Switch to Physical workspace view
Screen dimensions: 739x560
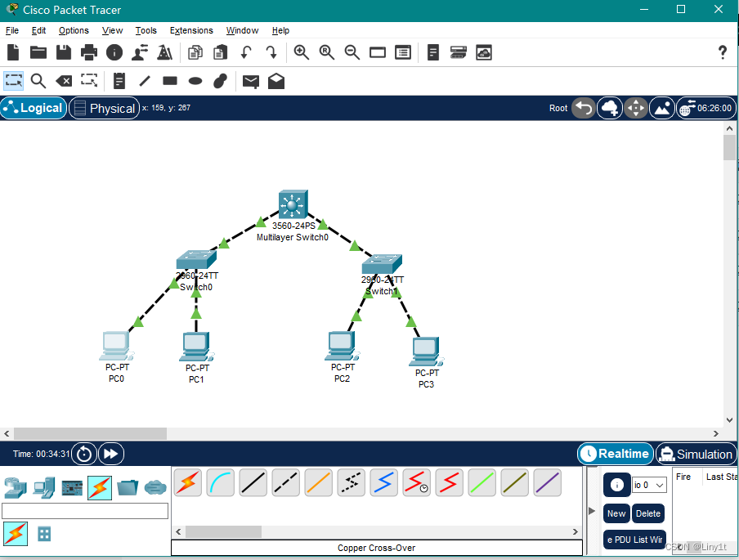tap(104, 108)
